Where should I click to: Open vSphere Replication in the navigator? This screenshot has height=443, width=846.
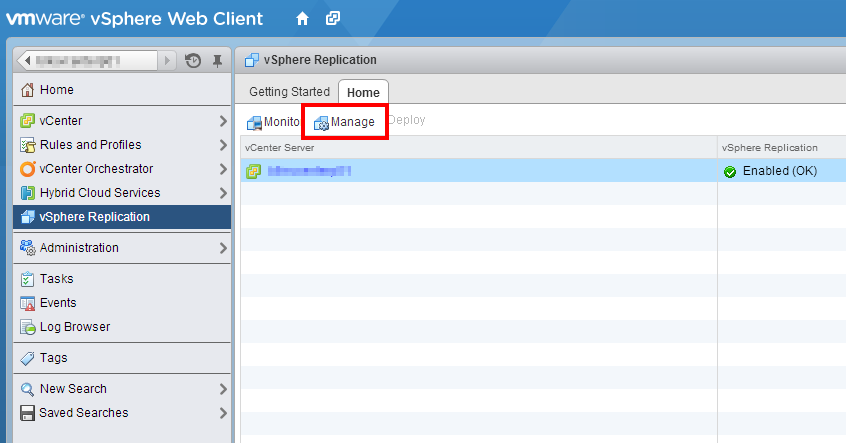[x=122, y=217]
